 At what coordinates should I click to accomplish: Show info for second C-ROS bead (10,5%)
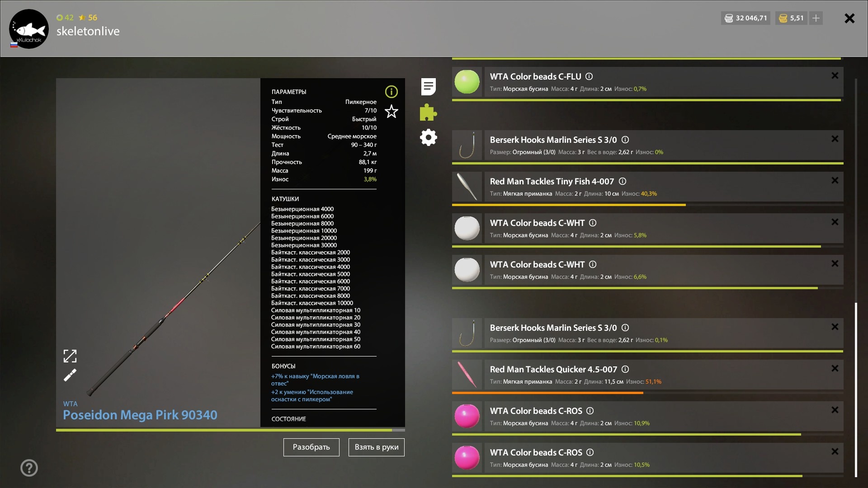[590, 452]
